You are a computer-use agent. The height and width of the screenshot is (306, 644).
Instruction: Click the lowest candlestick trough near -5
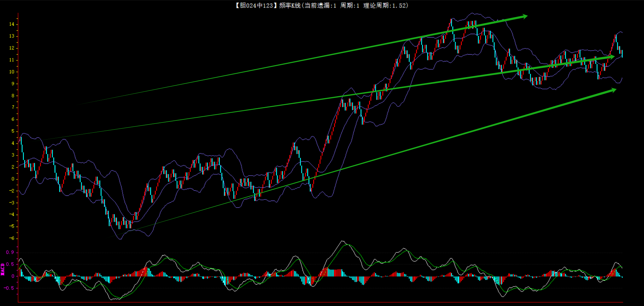[x=119, y=227]
